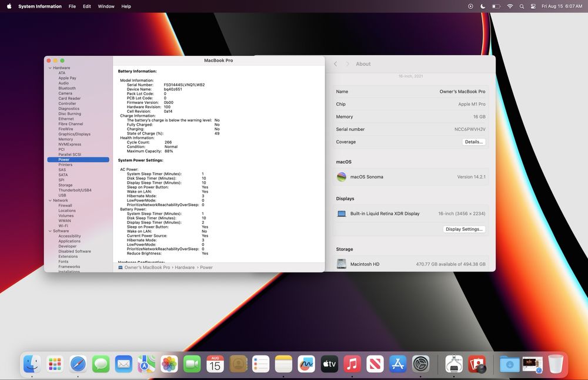Viewport: 588px width, 380px height.
Task: Go forward in About window
Action: 348,64
